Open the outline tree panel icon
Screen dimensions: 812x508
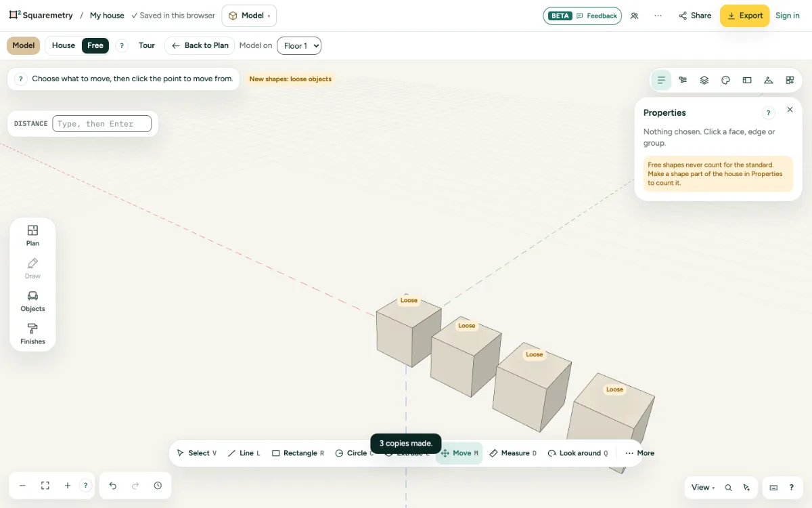click(683, 80)
